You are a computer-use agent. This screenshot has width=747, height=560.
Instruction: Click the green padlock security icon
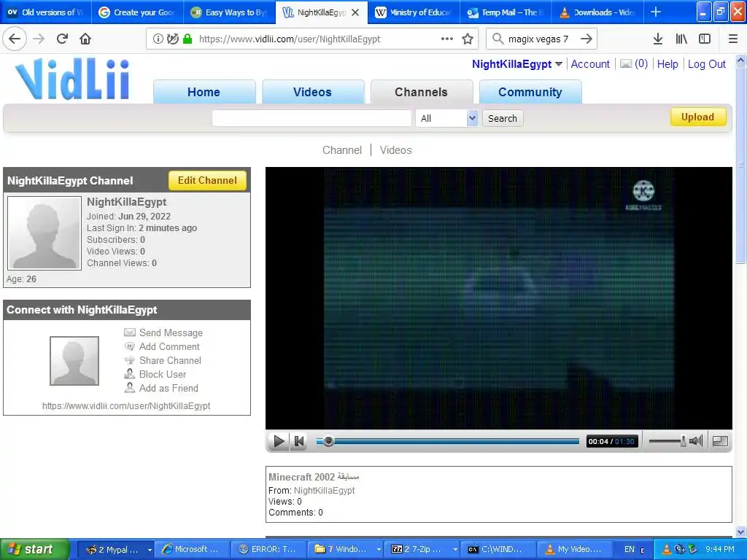(187, 39)
